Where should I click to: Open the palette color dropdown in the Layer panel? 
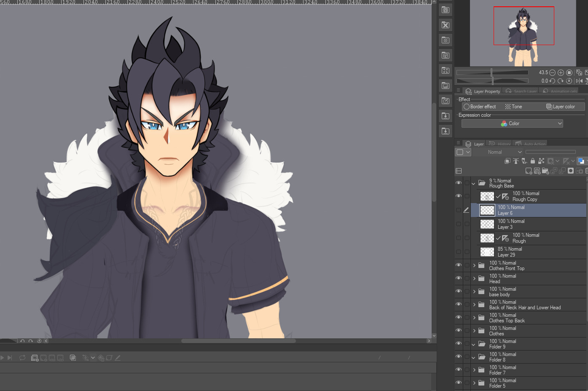[x=463, y=152]
